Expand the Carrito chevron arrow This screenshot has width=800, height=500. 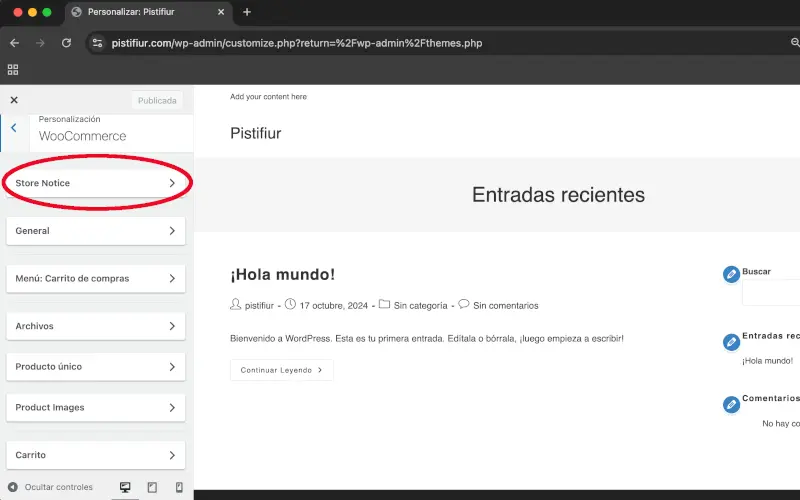pyautogui.click(x=172, y=455)
